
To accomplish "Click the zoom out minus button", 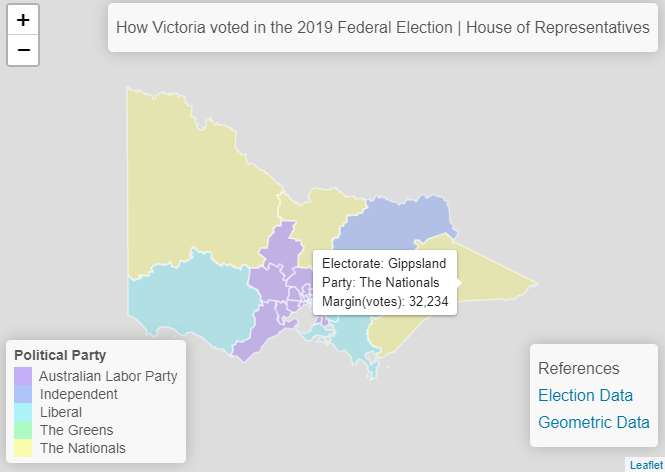I will coord(23,50).
